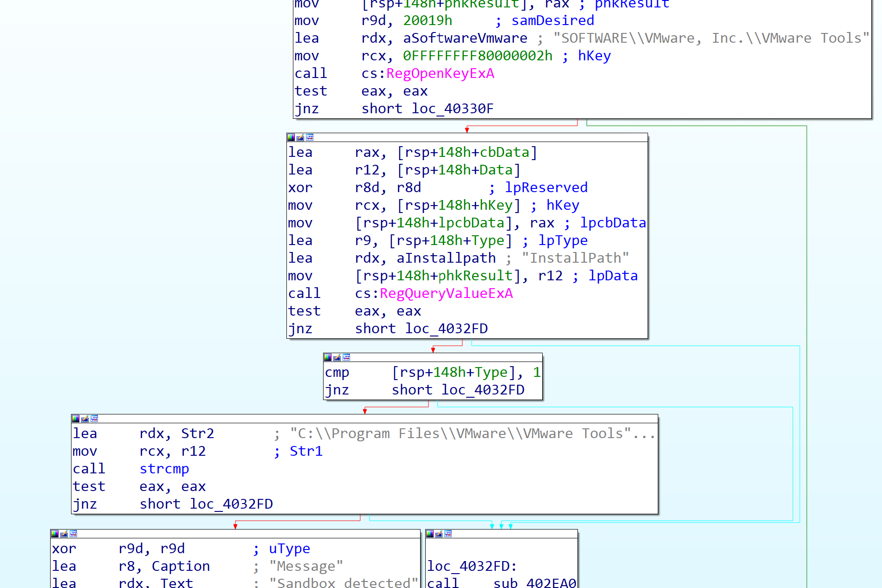Click pencil edit icon on loc_4032FD node
The height and width of the screenshot is (588, 882).
439,534
